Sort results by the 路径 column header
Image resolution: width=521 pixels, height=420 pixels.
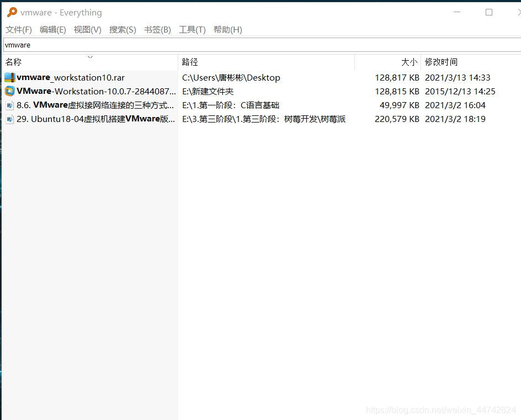pyautogui.click(x=267, y=62)
